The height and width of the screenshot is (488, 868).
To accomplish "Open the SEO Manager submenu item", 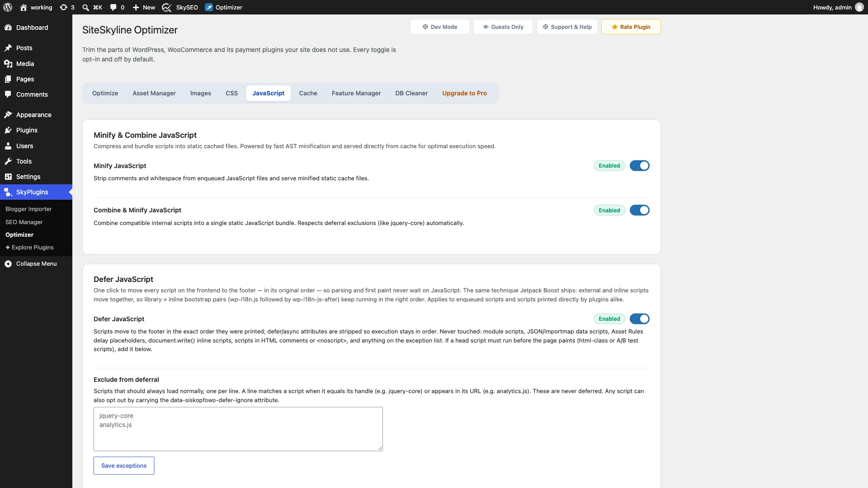I will pos(24,222).
